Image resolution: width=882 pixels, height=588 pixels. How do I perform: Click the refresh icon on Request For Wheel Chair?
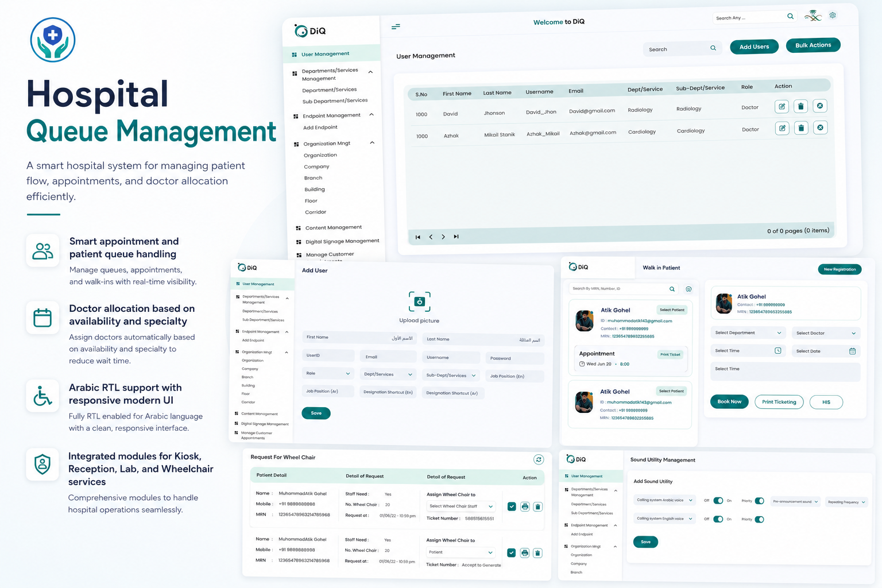(x=539, y=459)
